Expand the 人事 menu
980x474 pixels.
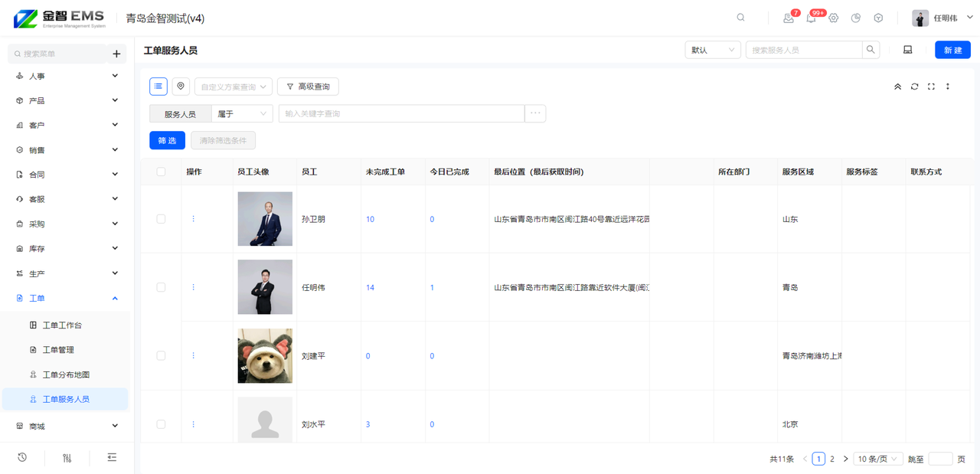tap(67, 76)
